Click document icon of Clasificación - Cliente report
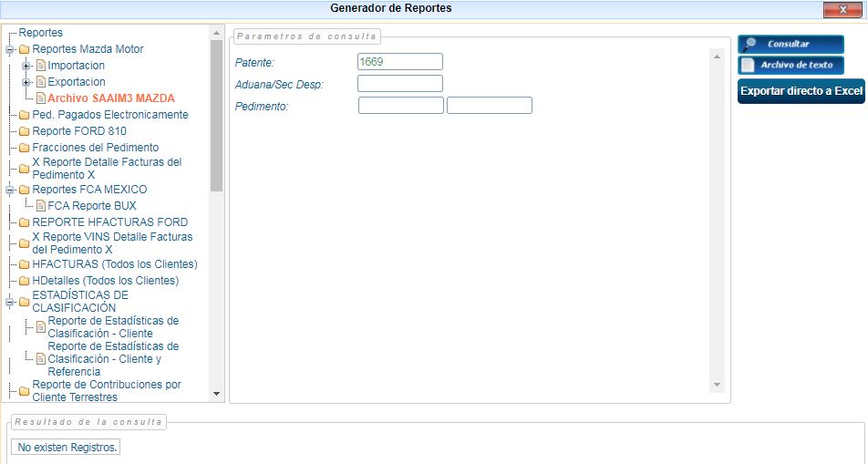 [x=41, y=327]
